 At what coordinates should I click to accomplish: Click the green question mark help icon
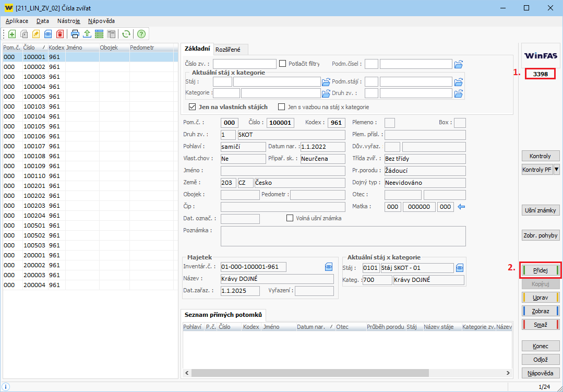pyautogui.click(x=141, y=34)
